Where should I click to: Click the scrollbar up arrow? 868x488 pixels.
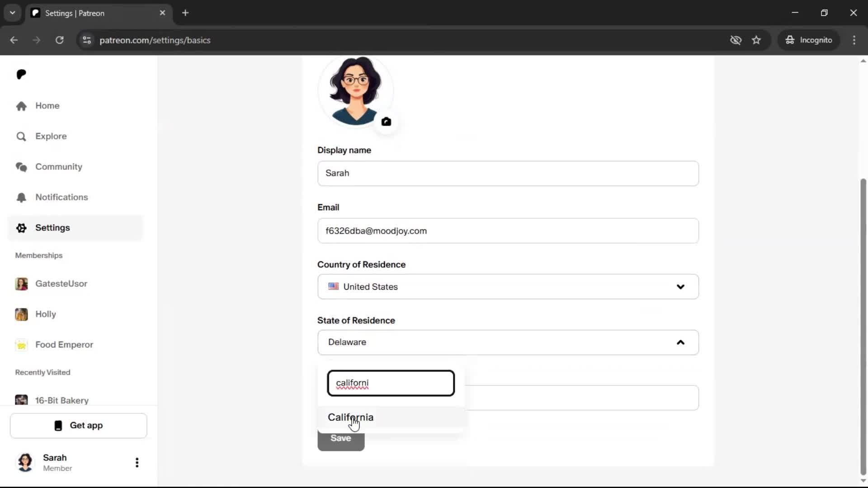[863, 61]
